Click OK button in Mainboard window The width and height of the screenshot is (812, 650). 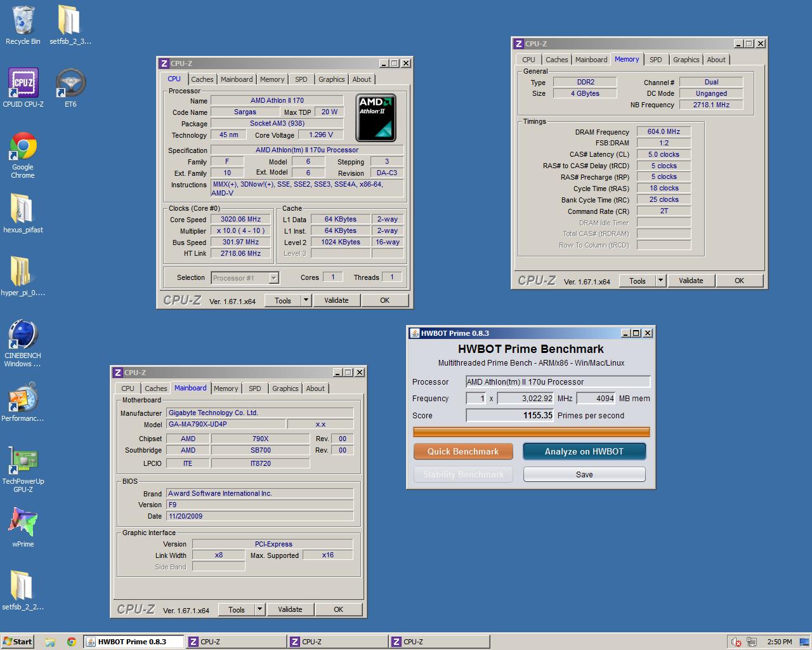(x=338, y=609)
